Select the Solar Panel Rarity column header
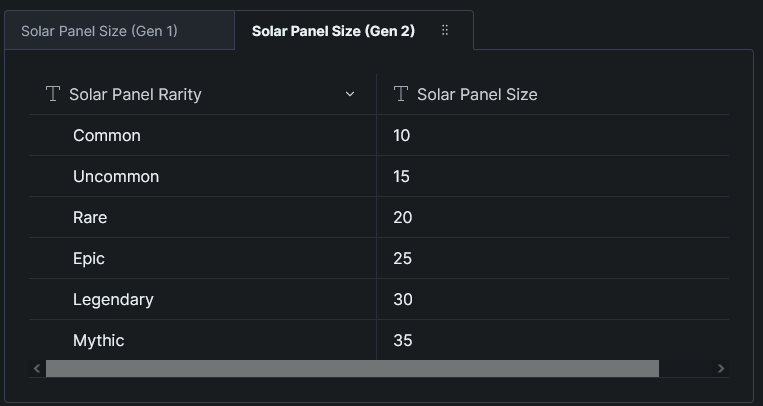 coord(135,94)
